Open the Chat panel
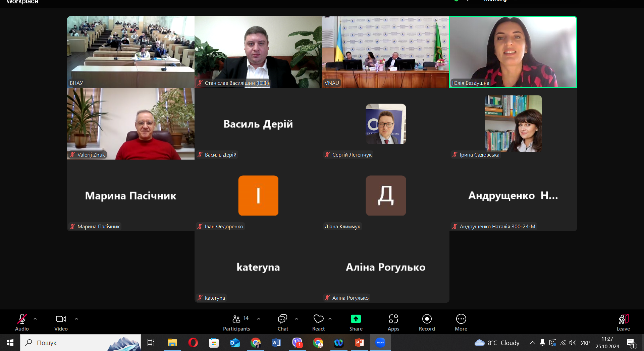 pos(283,323)
